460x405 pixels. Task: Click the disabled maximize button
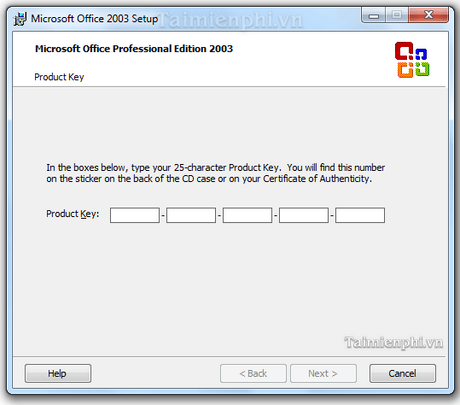pos(396,15)
